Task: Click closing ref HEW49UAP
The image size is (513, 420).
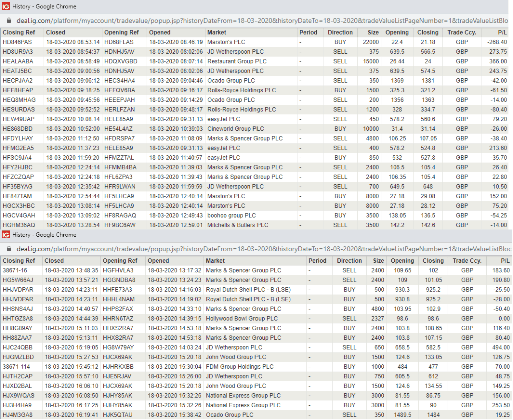Action: coord(18,119)
